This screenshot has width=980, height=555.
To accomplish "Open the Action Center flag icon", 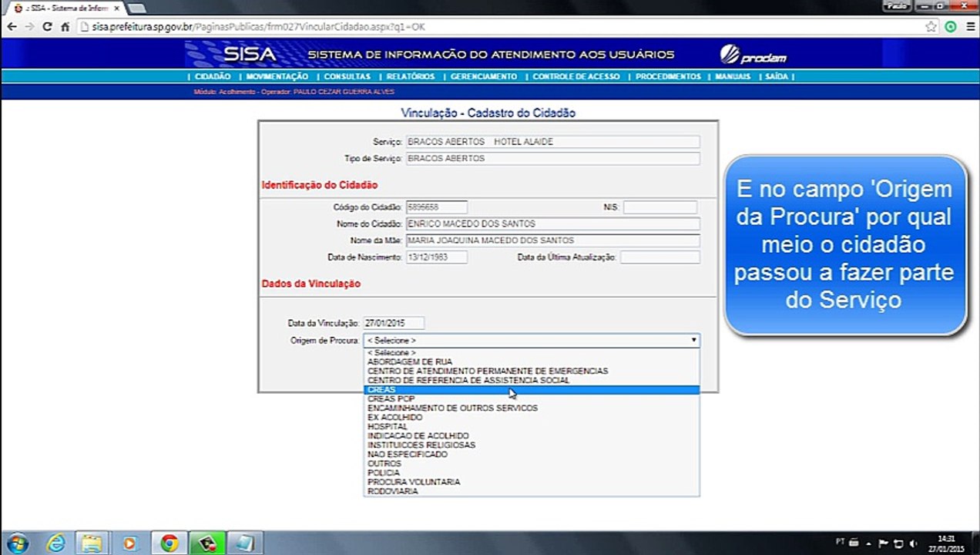I will pyautogui.click(x=884, y=543).
